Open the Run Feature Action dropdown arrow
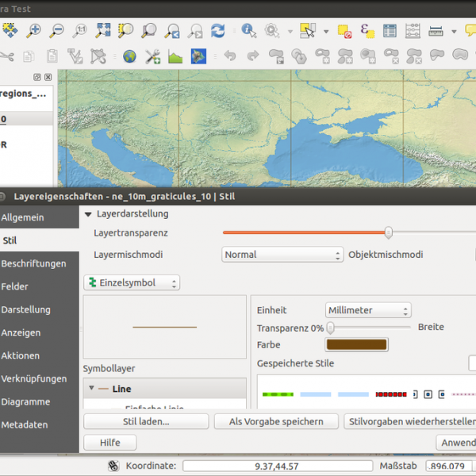The height and width of the screenshot is (476, 476). point(290,31)
